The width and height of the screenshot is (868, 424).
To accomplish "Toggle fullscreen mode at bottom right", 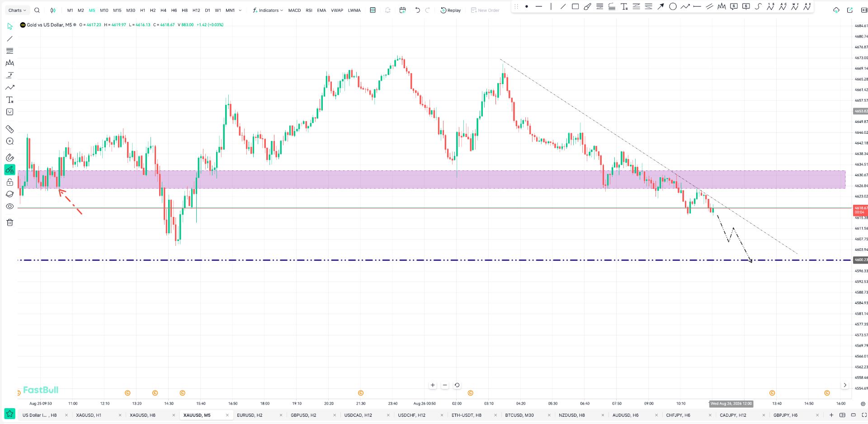I will click(864, 415).
